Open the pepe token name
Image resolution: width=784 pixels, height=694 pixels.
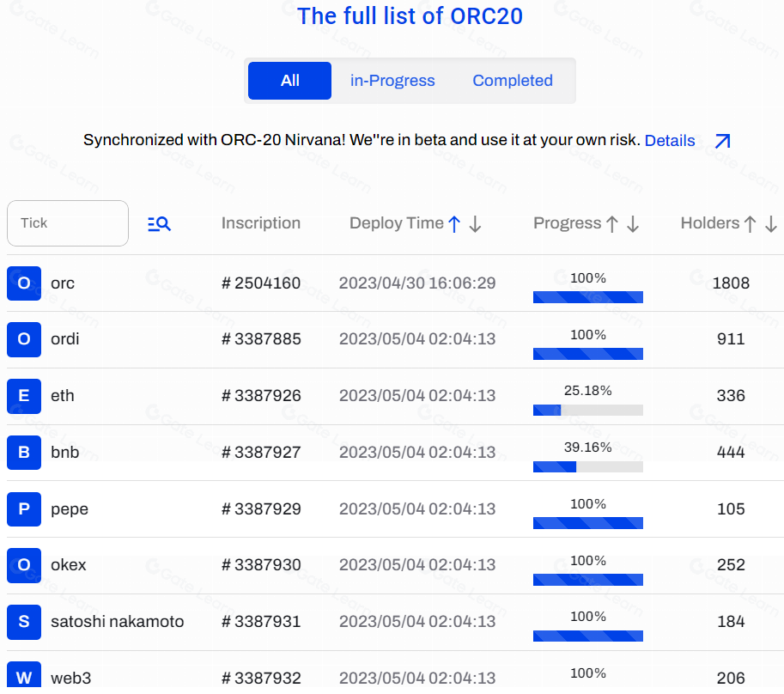click(70, 509)
